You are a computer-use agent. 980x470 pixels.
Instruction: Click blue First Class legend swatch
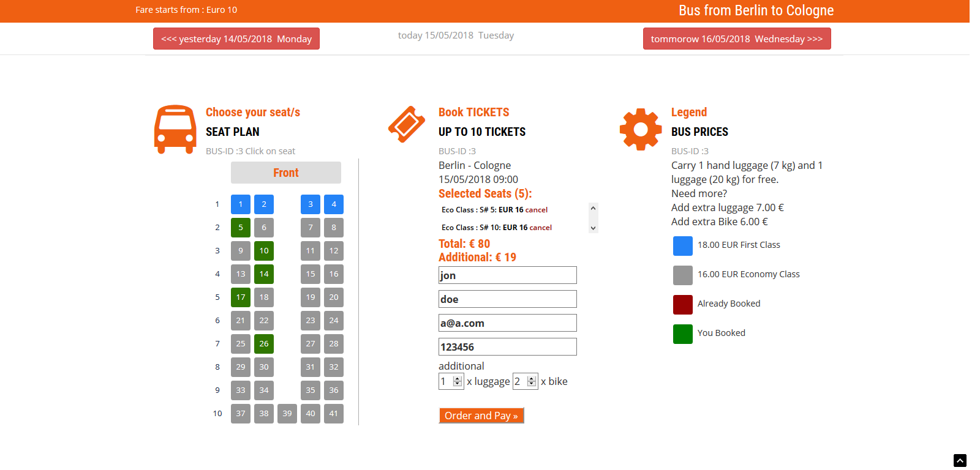683,246
